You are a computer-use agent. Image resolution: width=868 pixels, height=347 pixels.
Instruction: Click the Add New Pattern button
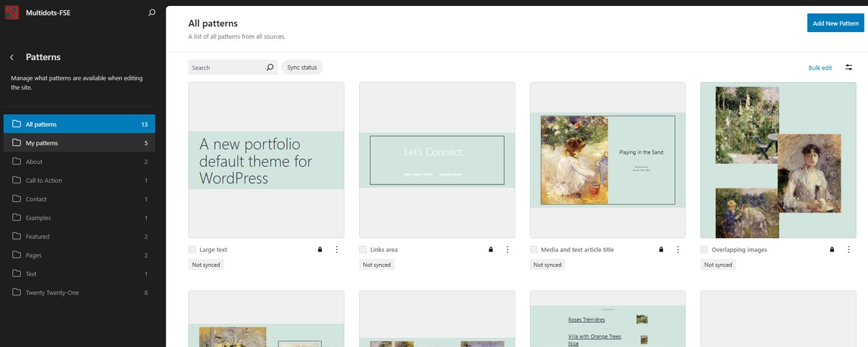coord(835,23)
